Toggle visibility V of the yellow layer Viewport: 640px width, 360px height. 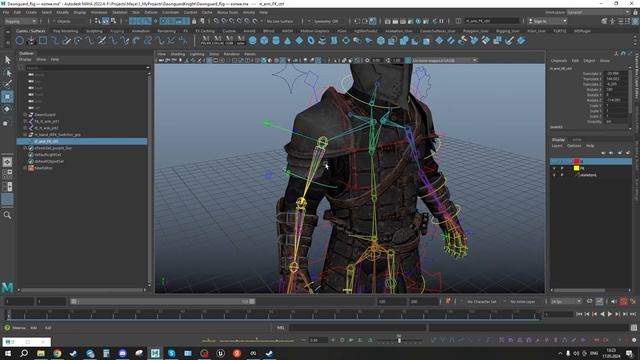(x=554, y=168)
